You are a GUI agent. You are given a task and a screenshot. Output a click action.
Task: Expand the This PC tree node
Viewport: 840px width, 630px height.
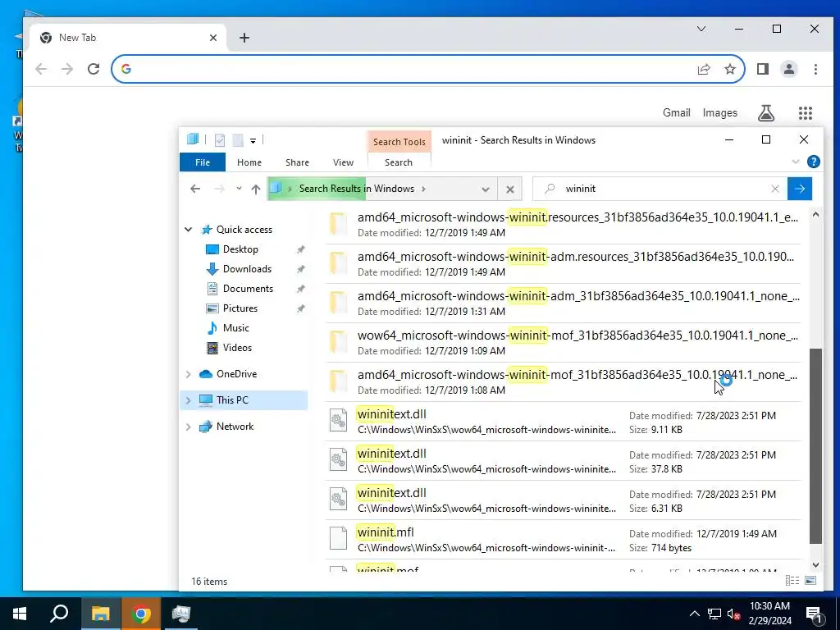point(189,400)
